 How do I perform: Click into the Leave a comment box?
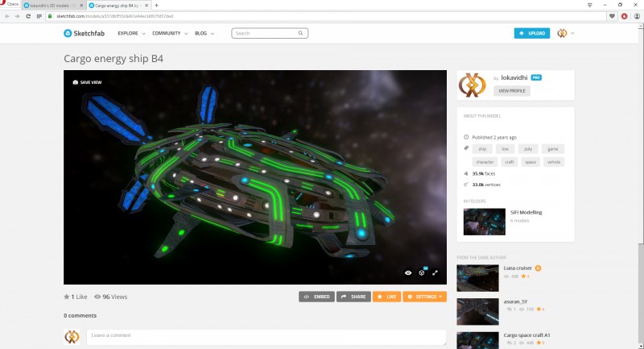pos(266,338)
